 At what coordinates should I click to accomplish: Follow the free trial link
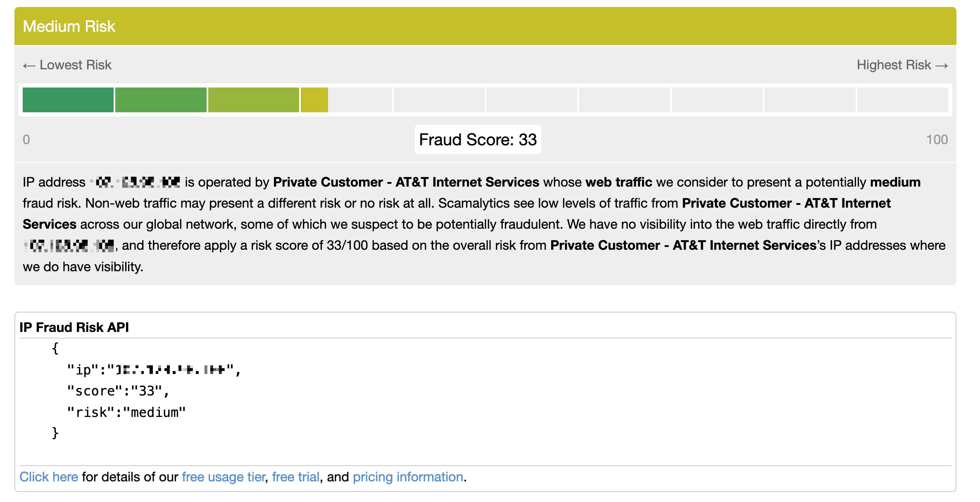(295, 477)
